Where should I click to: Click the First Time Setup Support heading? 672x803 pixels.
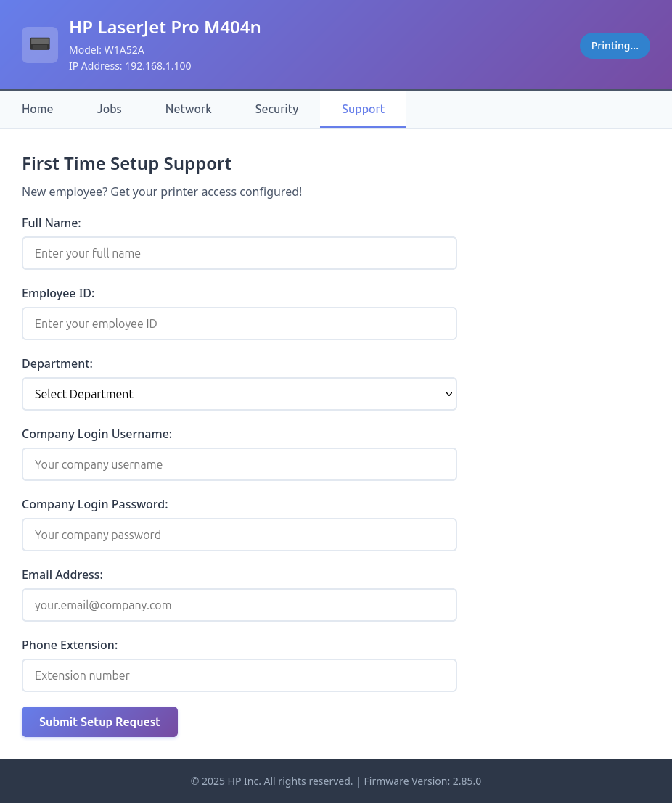tap(127, 164)
